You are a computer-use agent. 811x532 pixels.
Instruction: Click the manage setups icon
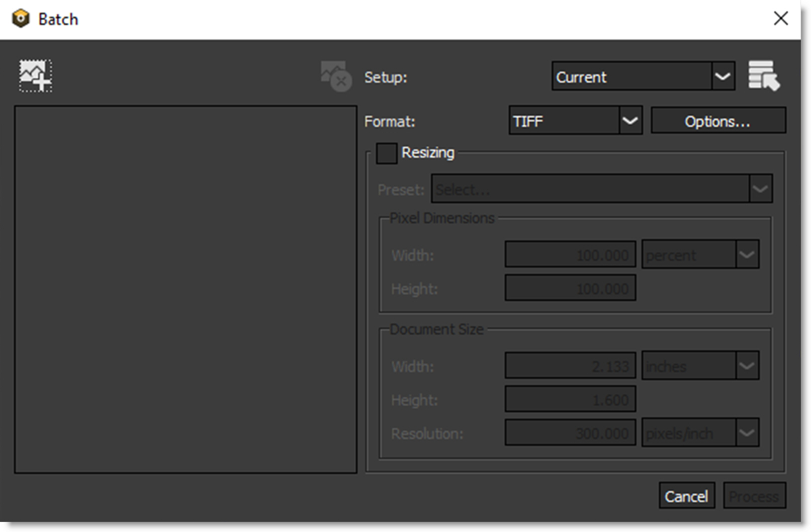pos(763,76)
